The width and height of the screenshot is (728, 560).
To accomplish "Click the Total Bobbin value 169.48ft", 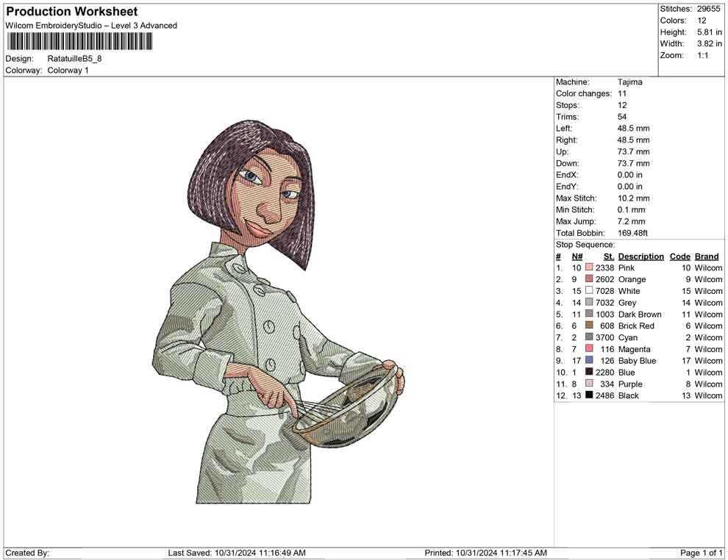I will [632, 233].
